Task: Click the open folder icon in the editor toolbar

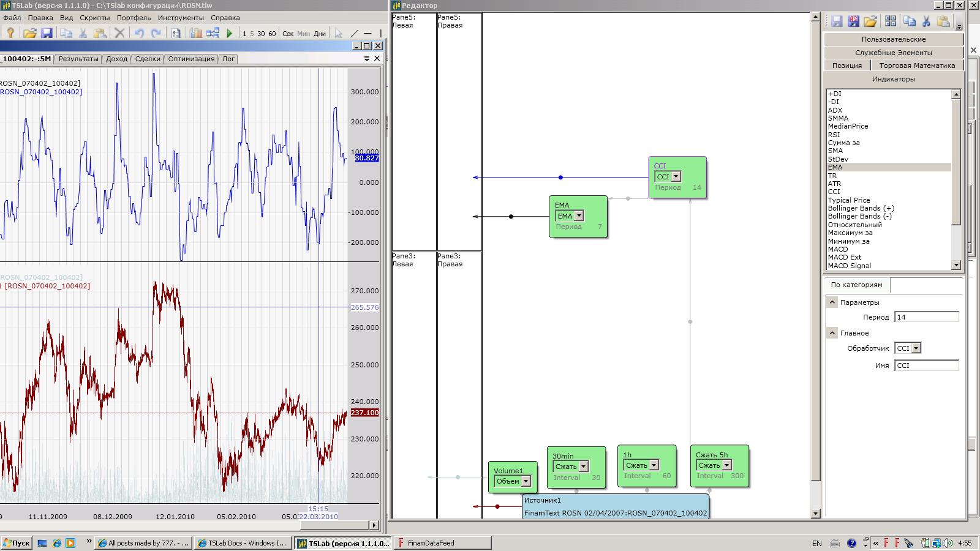Action: click(x=870, y=22)
